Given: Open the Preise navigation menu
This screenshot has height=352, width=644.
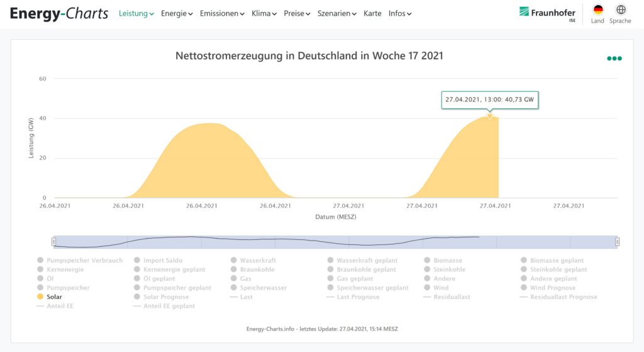Looking at the screenshot, I should pos(297,13).
